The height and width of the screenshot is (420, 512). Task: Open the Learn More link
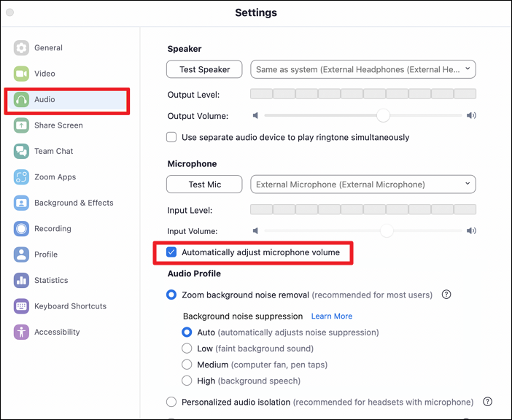pyautogui.click(x=332, y=316)
